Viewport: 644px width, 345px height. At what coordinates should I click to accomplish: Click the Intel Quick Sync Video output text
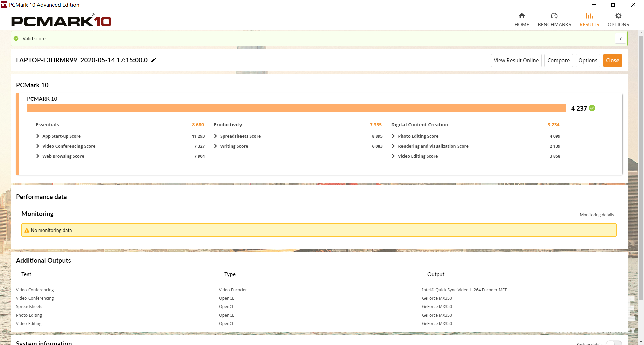[464, 290]
